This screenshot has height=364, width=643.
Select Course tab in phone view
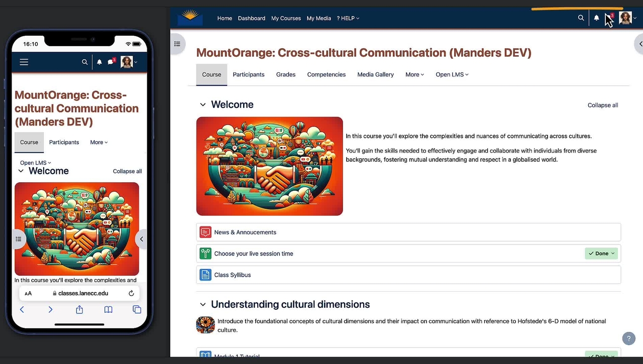coord(29,142)
